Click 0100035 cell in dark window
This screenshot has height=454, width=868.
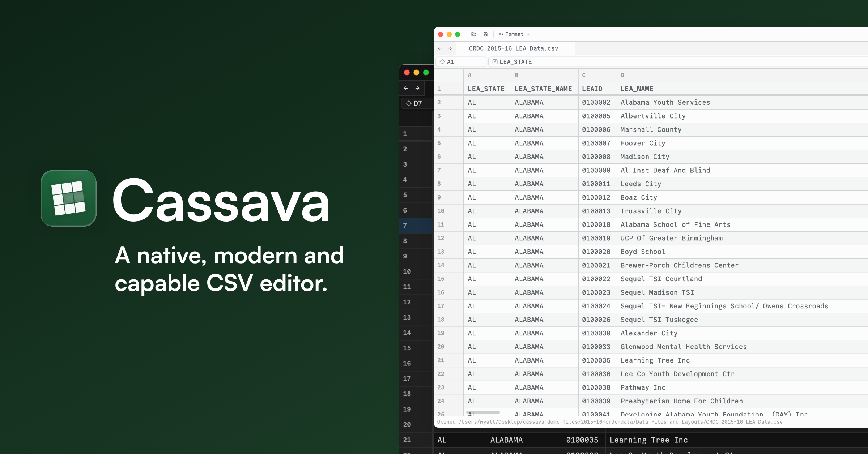point(584,440)
